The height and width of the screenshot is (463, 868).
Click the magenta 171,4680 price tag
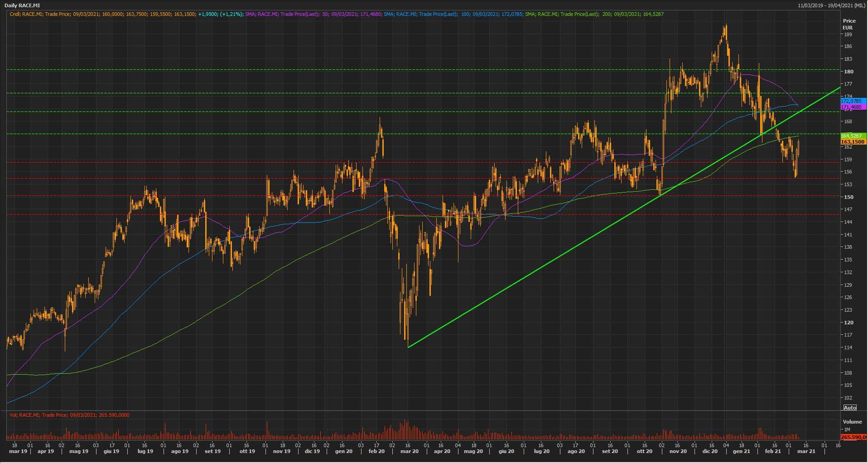click(852, 107)
